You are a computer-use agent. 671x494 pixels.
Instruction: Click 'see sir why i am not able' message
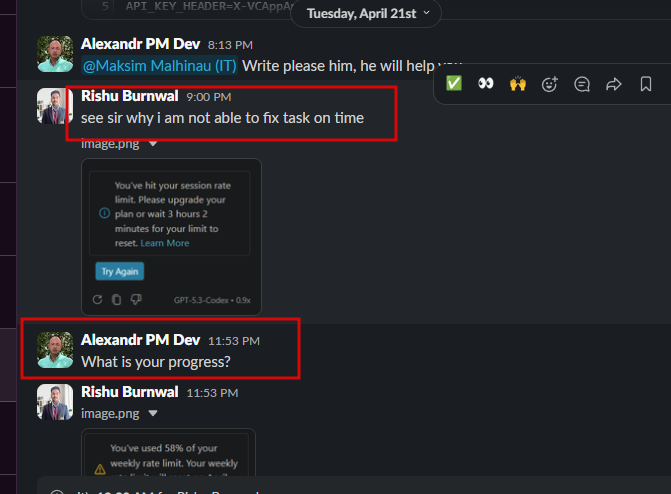(223, 118)
